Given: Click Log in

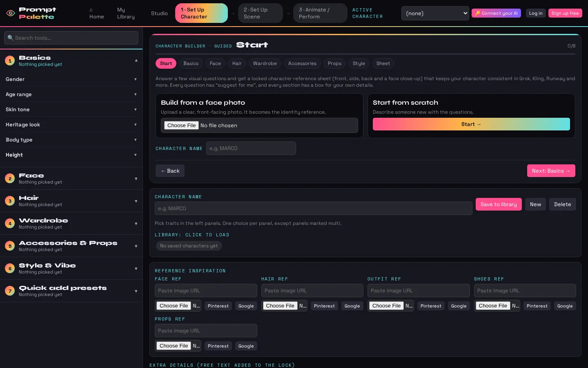Looking at the screenshot, I should tap(536, 13).
